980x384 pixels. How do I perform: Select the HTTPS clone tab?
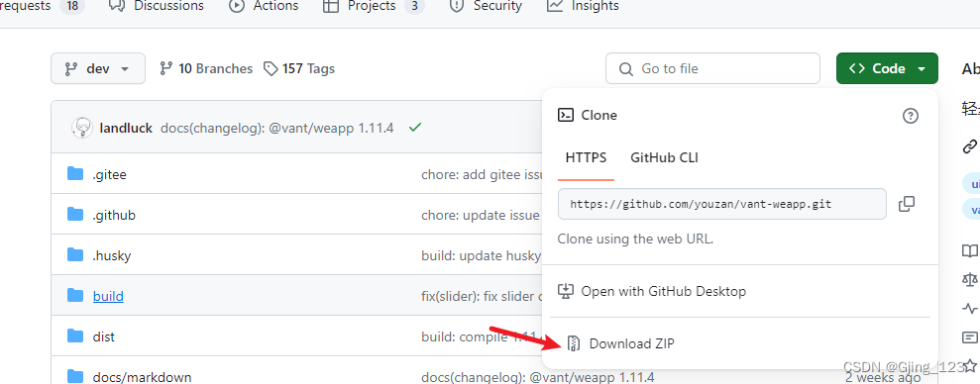click(x=586, y=157)
